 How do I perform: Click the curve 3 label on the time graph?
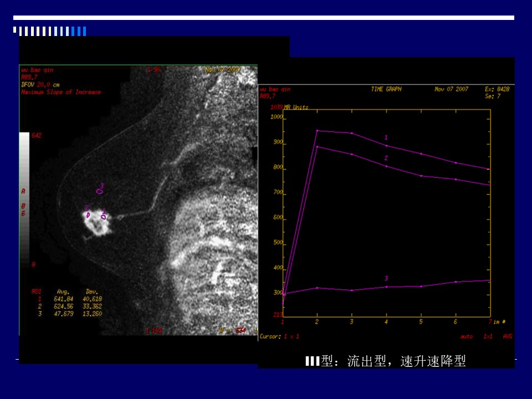(x=386, y=278)
